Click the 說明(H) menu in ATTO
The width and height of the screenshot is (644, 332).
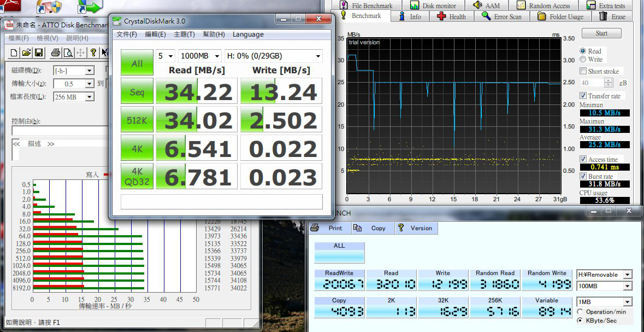click(77, 38)
